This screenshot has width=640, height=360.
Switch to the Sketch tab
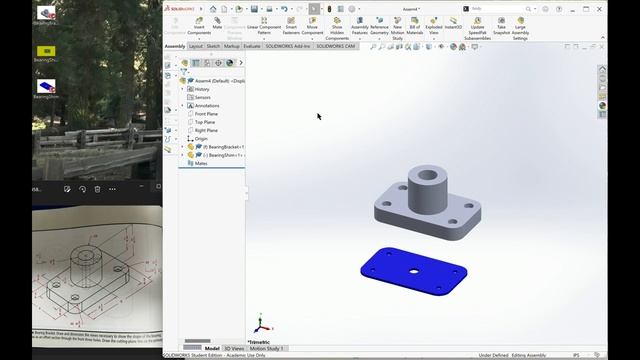(x=213, y=47)
